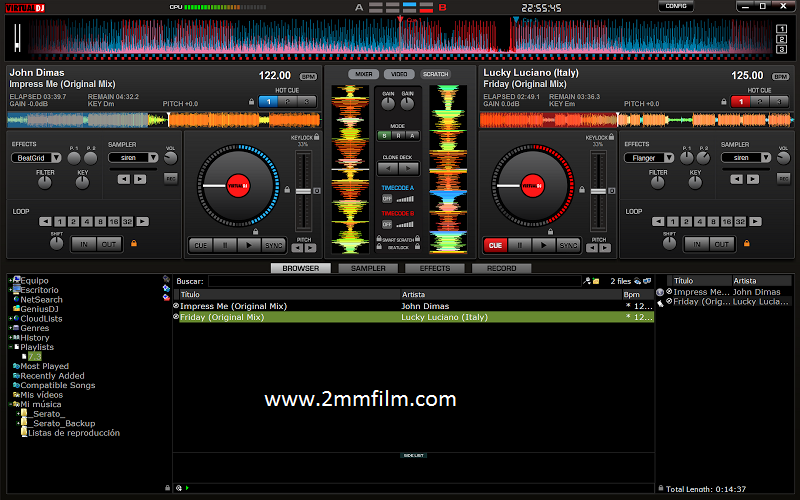The width and height of the screenshot is (800, 500).
Task: Nudge right deck pitch up
Action: point(605,248)
